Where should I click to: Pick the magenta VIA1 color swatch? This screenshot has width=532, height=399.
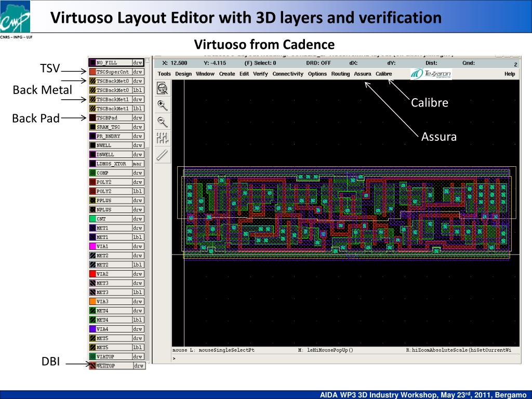tap(92, 246)
